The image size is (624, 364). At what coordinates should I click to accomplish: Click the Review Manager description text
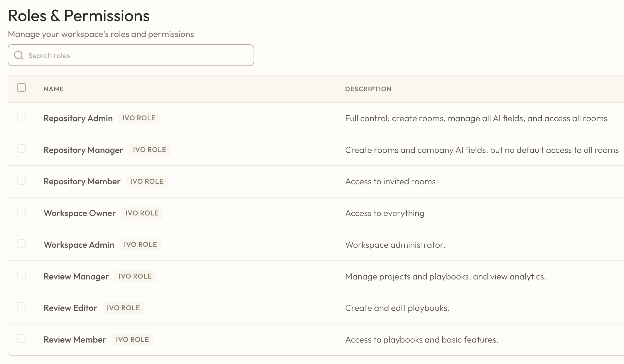(x=445, y=277)
